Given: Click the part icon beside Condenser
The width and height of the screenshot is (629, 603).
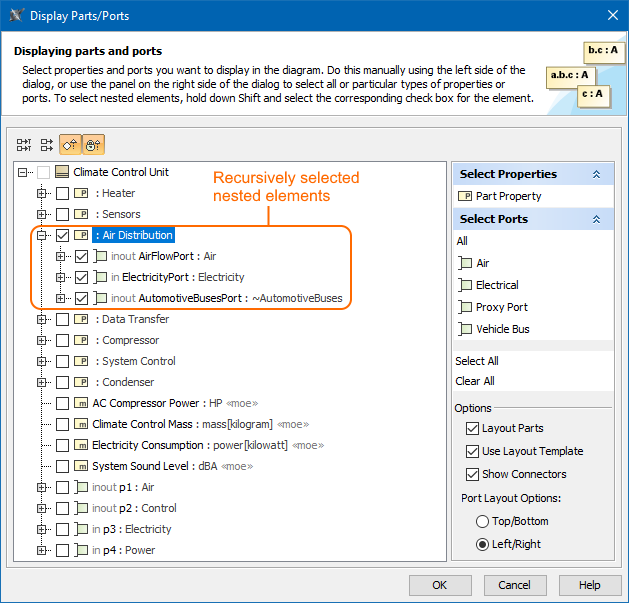Looking at the screenshot, I should [x=81, y=382].
